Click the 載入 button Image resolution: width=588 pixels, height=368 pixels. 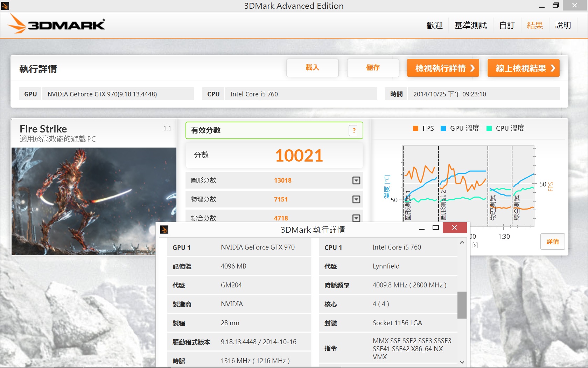tap(313, 68)
